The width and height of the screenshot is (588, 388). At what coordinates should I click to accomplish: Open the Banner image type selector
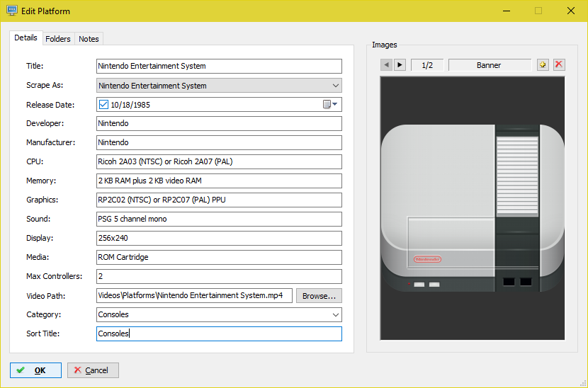pyautogui.click(x=490, y=65)
